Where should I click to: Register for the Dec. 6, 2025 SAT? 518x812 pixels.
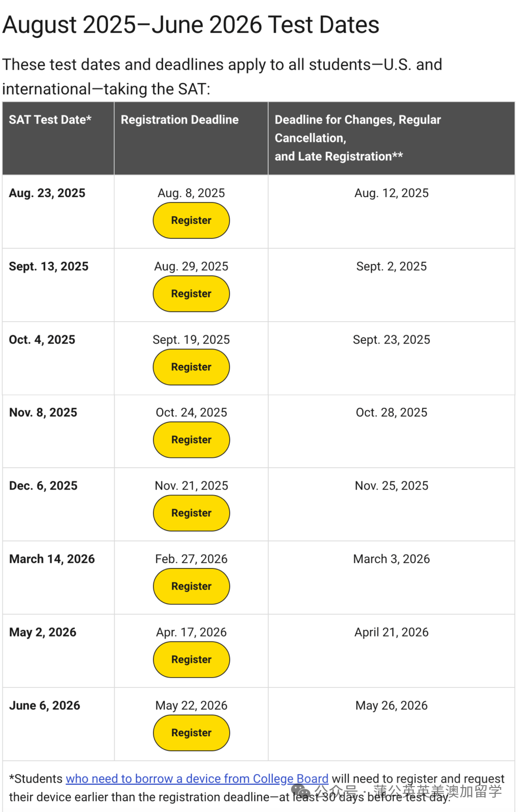[x=191, y=513]
